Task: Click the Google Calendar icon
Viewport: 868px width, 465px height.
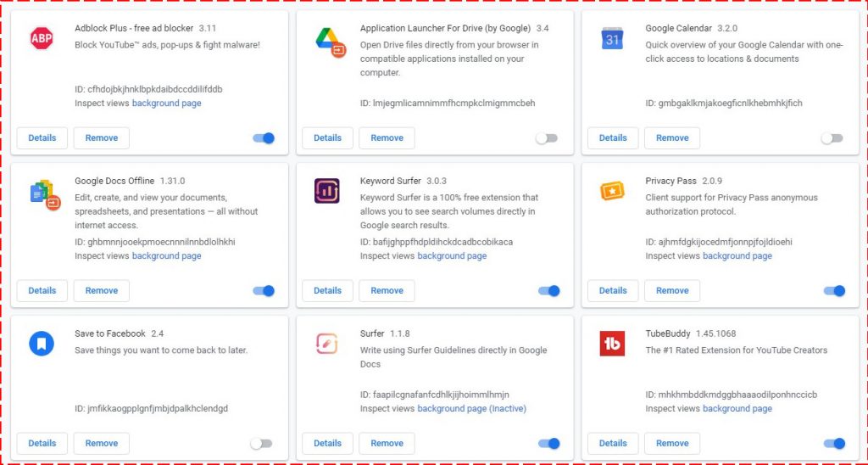Action: coord(612,38)
